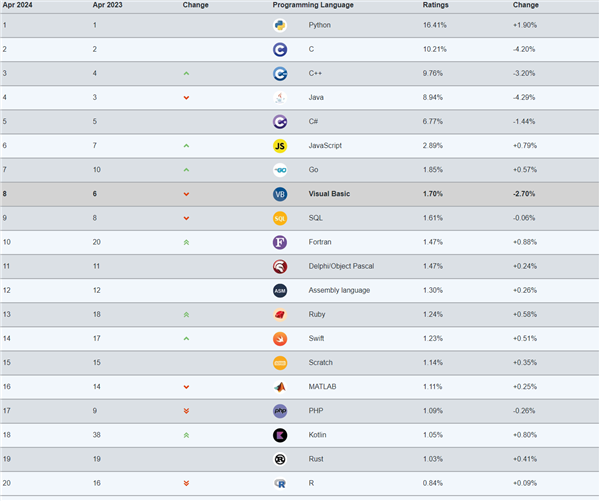Click the Fortran F logo icon
Viewport: 600px width, 501px height.
pos(280,242)
